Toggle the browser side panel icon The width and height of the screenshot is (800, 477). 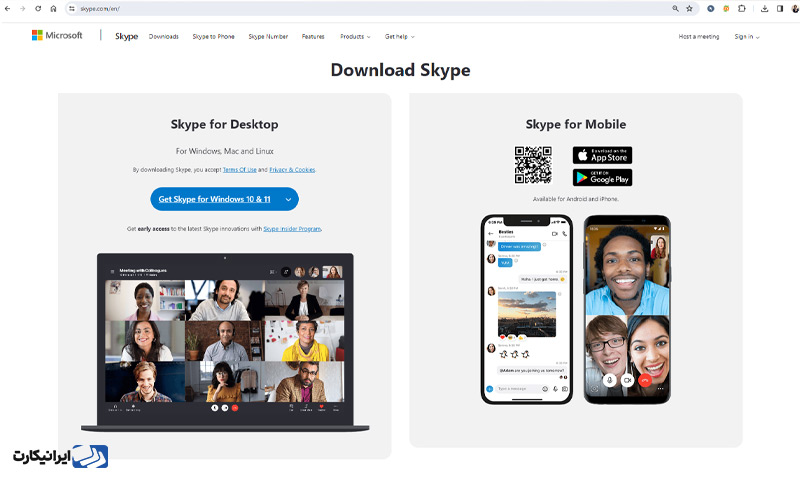[780, 9]
